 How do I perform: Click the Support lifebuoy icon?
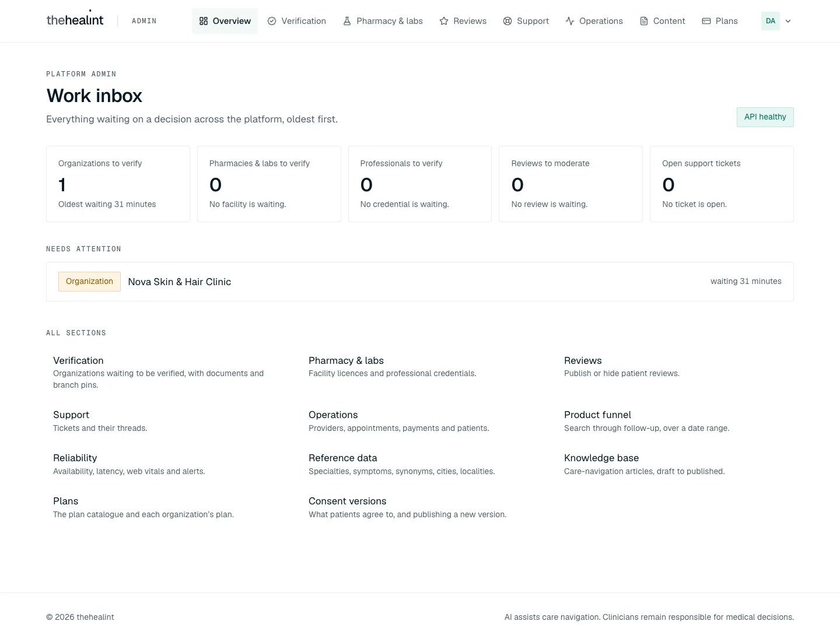(508, 21)
